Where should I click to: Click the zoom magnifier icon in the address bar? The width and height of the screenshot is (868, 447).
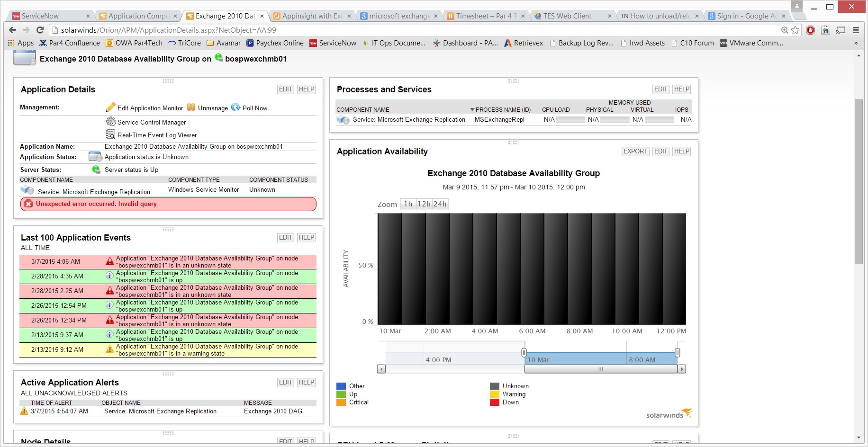click(x=785, y=30)
